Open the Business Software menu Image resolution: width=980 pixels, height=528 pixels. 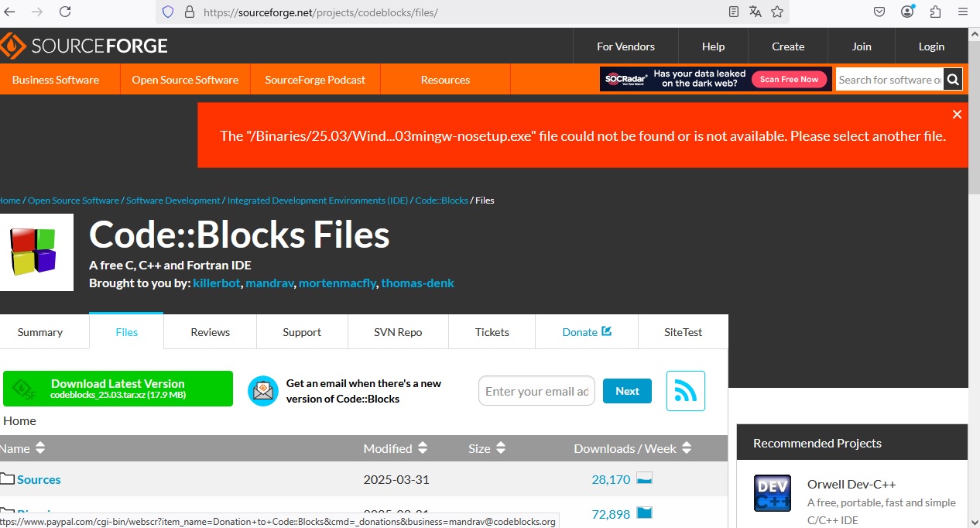56,80
